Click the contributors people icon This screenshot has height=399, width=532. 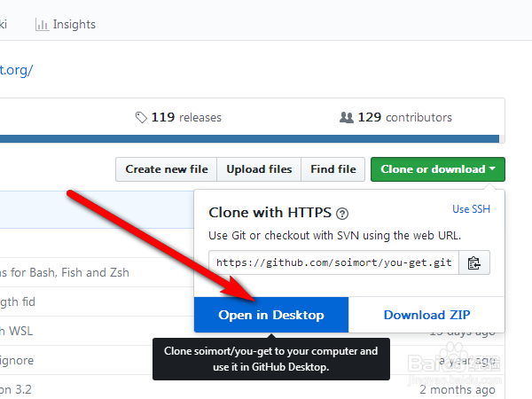(x=347, y=117)
